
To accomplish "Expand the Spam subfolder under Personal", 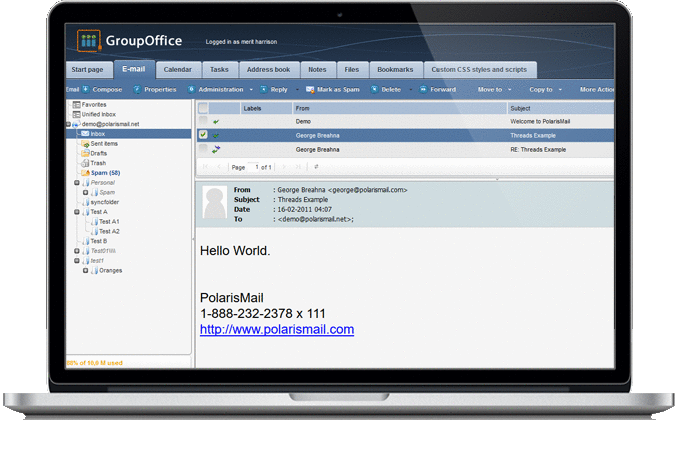I will [85, 193].
